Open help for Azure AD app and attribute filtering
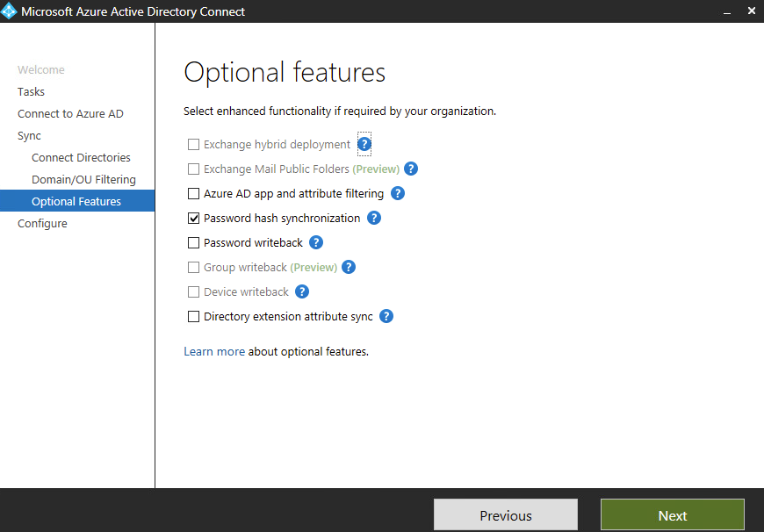The image size is (764, 532). click(398, 193)
